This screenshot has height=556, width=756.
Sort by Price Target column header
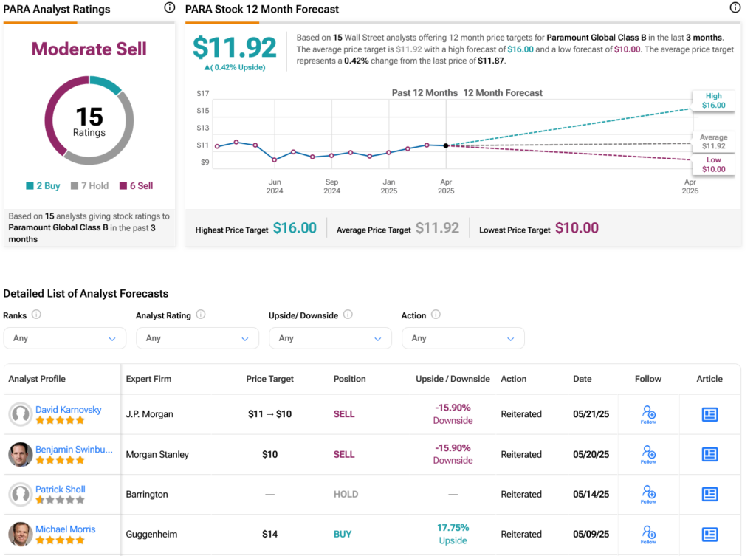pos(269,379)
